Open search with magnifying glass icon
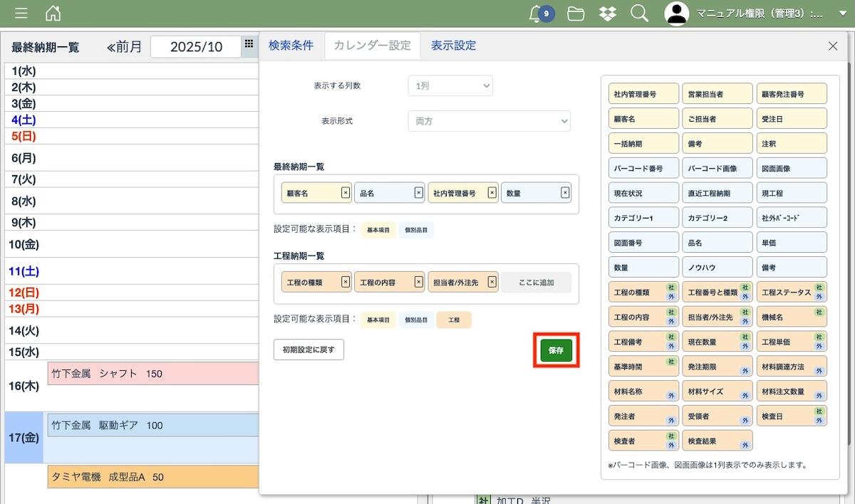 pos(639,14)
